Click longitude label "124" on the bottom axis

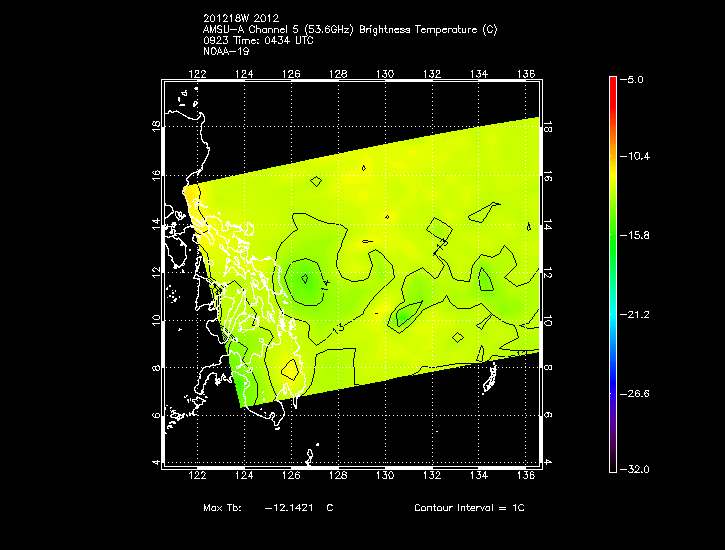point(244,475)
